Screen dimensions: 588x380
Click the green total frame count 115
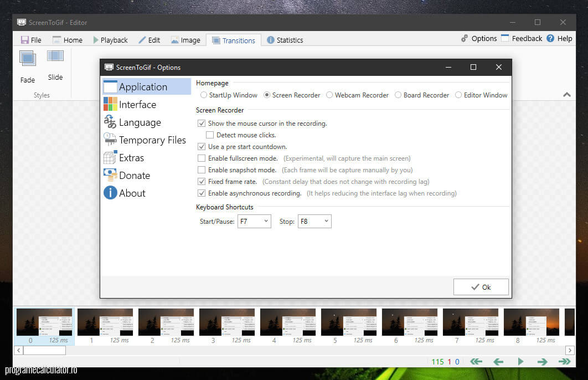(x=437, y=362)
